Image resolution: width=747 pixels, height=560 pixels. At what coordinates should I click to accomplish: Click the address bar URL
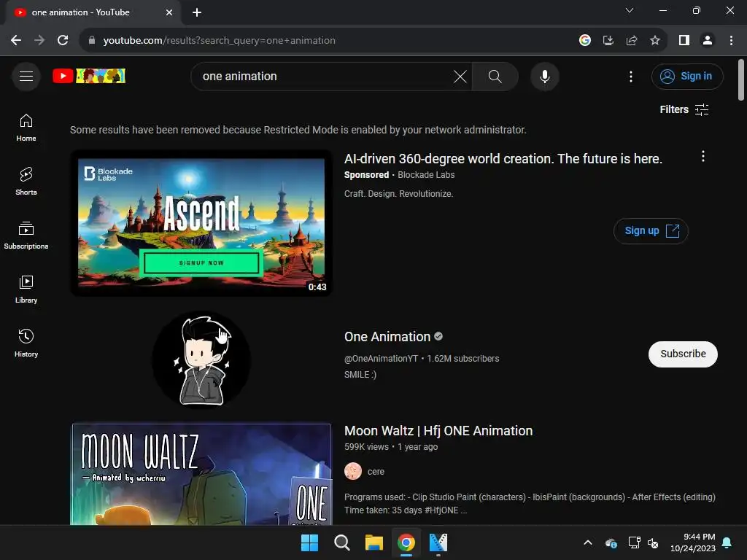pyautogui.click(x=219, y=41)
